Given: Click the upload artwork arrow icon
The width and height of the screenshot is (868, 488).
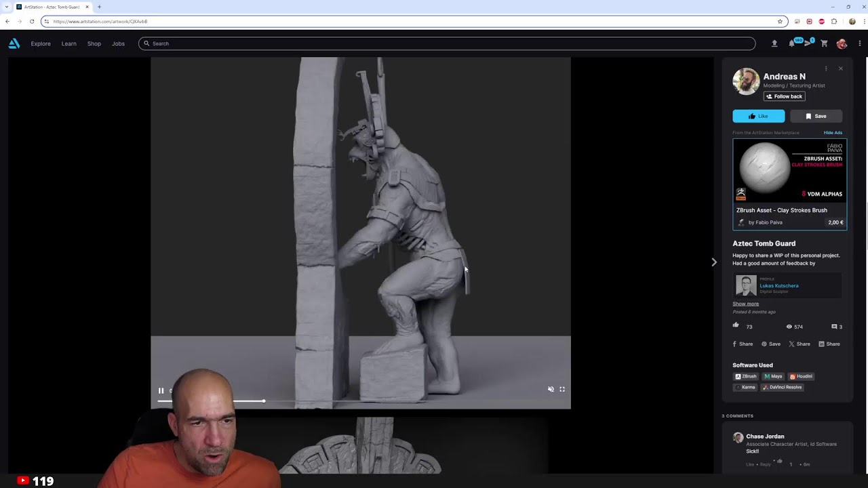Looking at the screenshot, I should pos(774,43).
